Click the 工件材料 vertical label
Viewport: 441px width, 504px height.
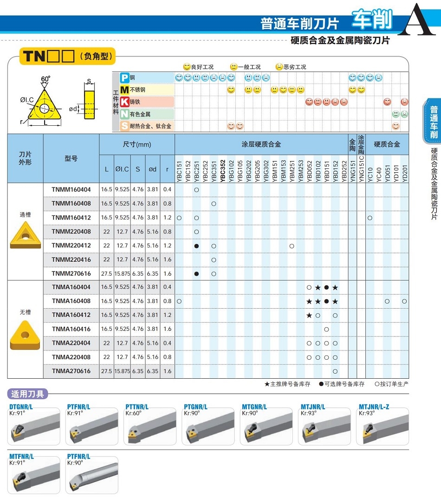(116, 102)
